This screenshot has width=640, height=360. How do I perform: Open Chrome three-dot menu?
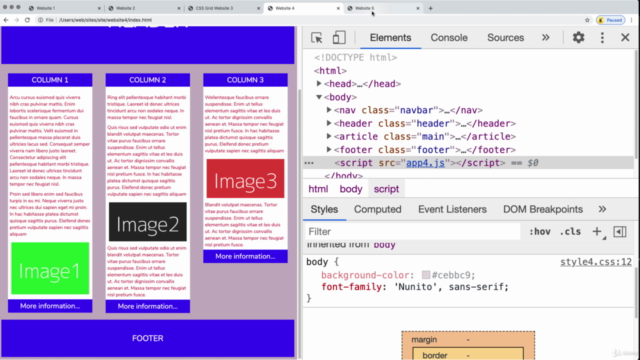[x=632, y=20]
